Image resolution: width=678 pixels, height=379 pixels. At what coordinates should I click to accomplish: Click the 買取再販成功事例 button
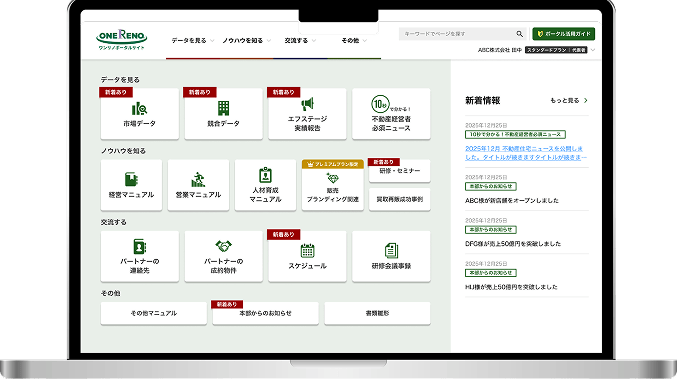coord(400,199)
